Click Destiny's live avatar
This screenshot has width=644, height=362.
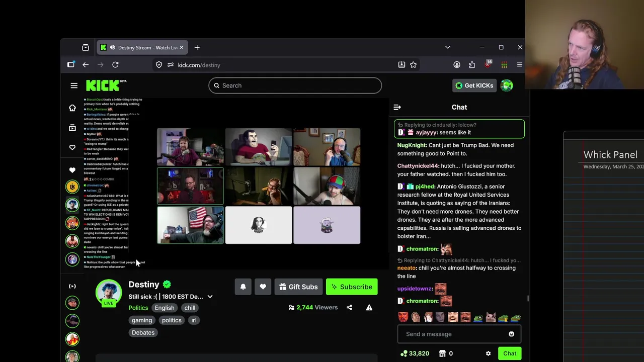(x=109, y=292)
